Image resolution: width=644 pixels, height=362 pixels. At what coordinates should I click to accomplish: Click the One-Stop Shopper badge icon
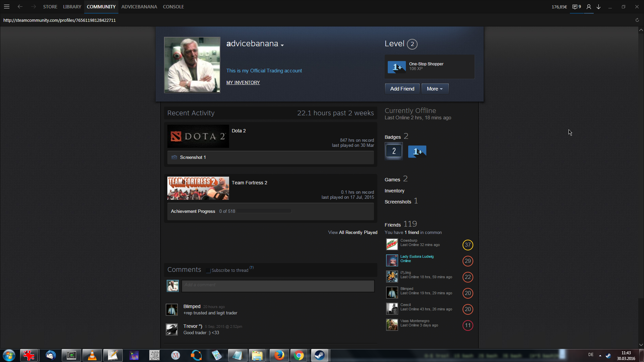point(396,67)
